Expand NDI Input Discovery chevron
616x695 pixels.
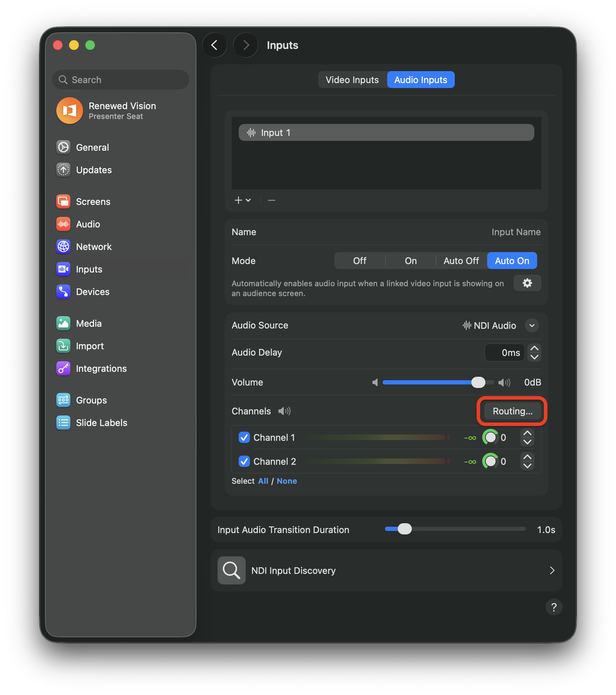coord(552,570)
